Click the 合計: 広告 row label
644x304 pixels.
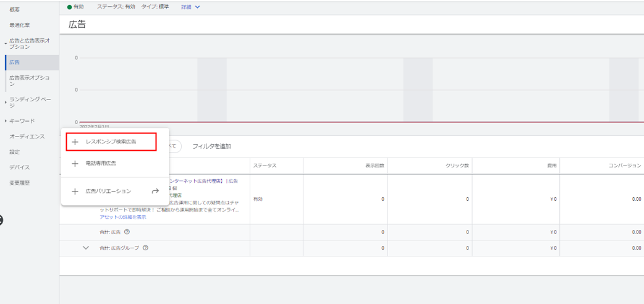tap(111, 232)
